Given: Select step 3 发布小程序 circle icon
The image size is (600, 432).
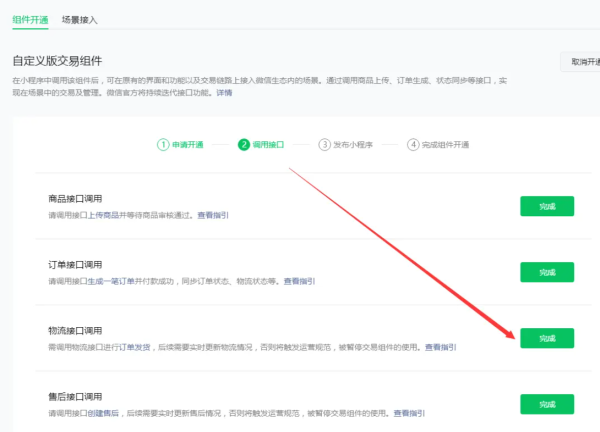Looking at the screenshot, I should pos(324,144).
